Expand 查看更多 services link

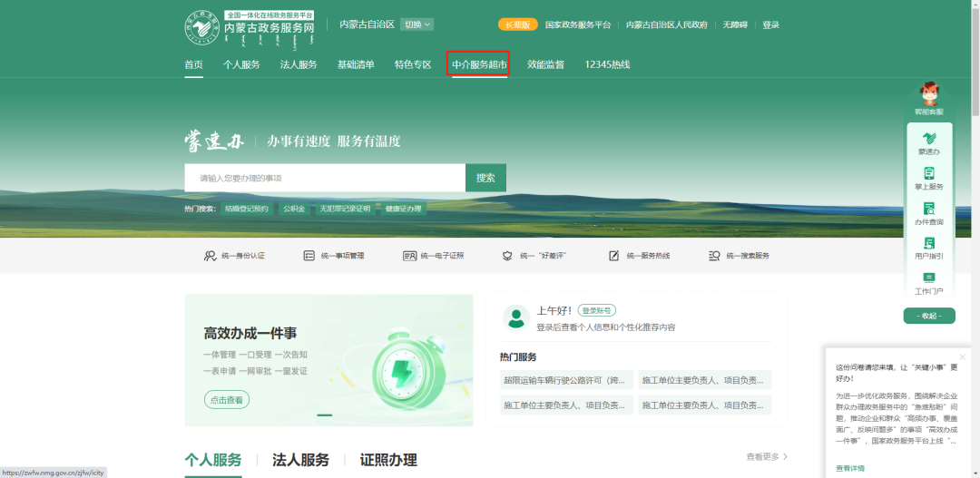pos(767,457)
